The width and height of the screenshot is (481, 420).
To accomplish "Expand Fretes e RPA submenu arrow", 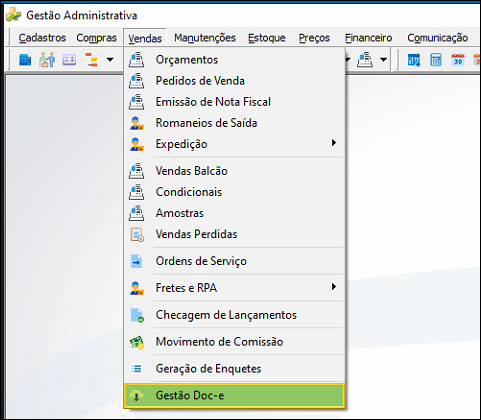I will pos(333,287).
